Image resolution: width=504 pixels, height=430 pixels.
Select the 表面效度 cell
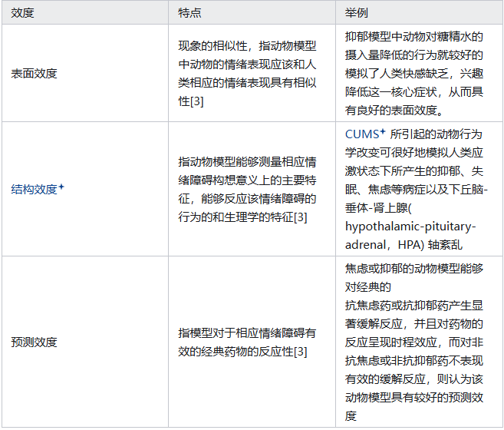[85, 74]
